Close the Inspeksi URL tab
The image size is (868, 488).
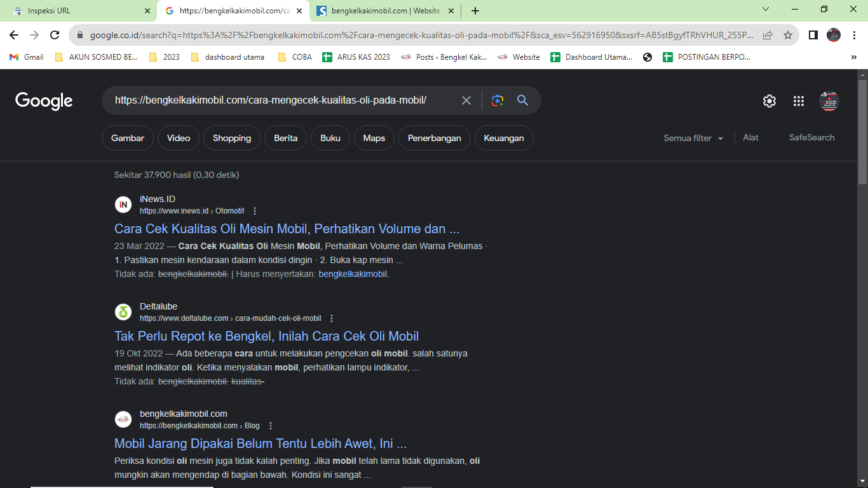(x=147, y=11)
